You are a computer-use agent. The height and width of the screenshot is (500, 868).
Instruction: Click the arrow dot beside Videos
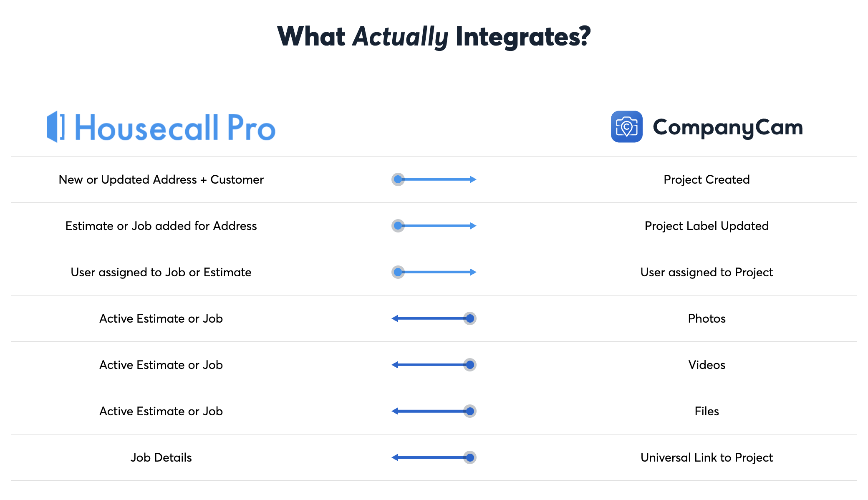(470, 365)
